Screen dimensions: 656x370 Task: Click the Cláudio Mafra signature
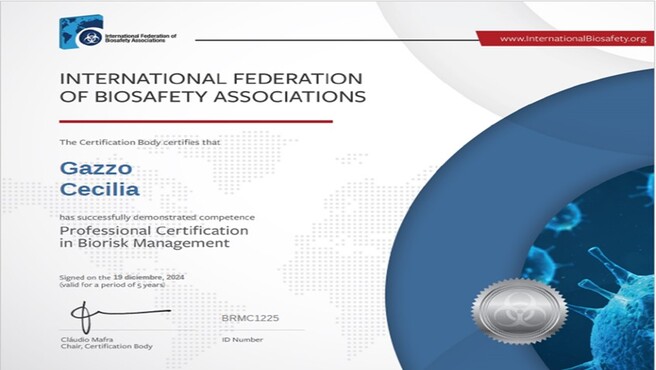point(120,316)
